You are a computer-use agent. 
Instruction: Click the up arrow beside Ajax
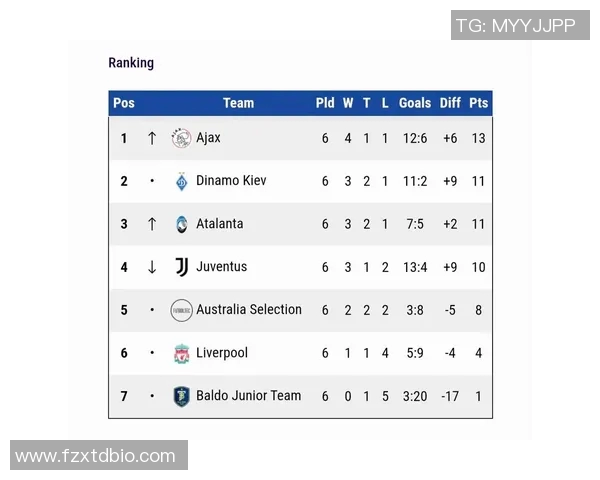[x=152, y=138]
